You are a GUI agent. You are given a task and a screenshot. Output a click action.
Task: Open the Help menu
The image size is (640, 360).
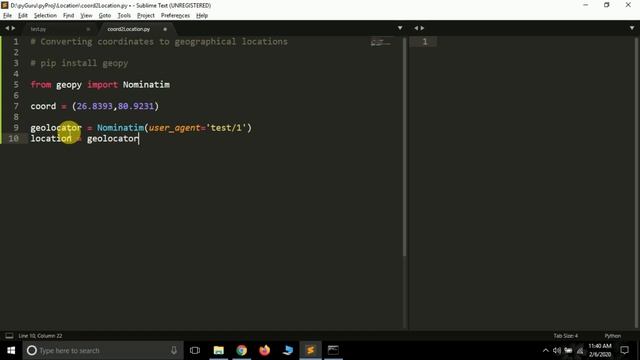point(202,16)
